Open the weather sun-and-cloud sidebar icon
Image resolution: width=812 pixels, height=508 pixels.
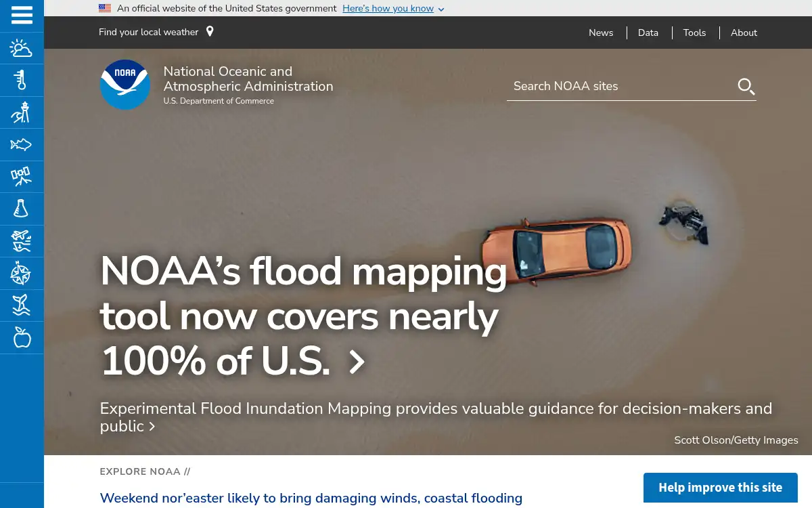pos(22,48)
